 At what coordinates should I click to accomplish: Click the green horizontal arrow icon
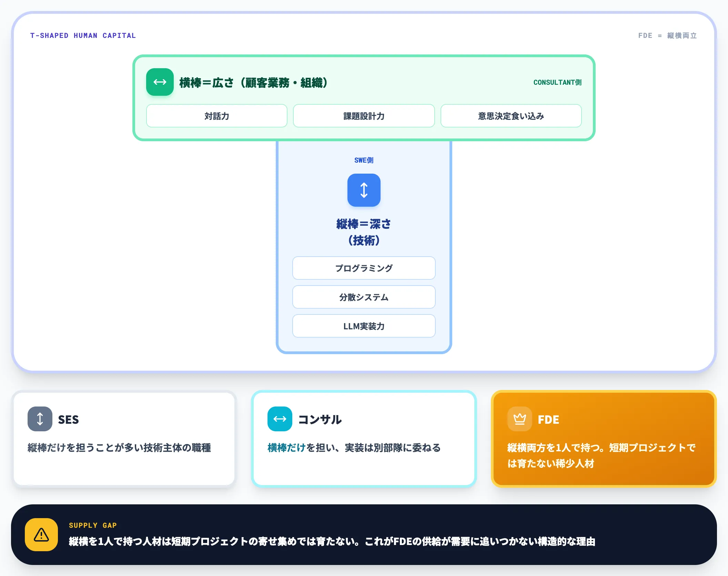tap(160, 82)
